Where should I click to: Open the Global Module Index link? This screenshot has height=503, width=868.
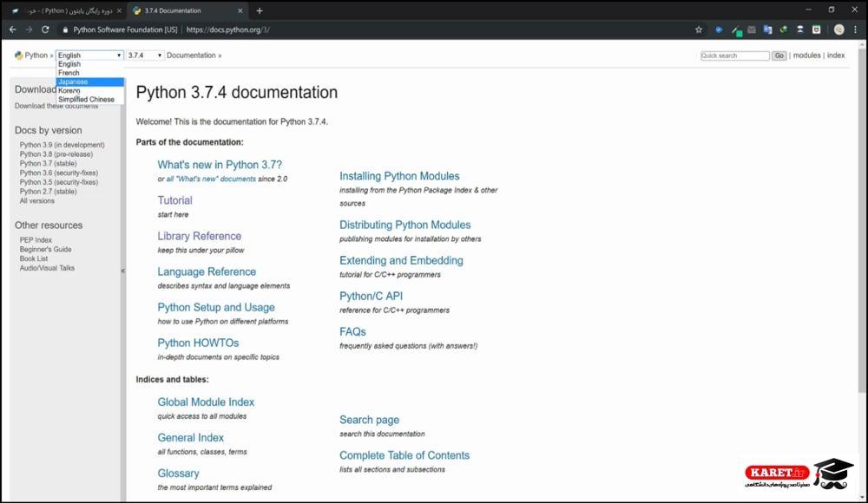click(x=206, y=402)
